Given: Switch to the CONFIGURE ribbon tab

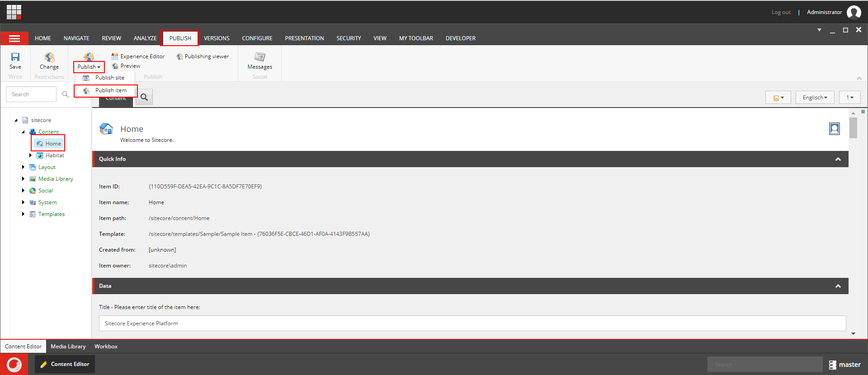Looking at the screenshot, I should [x=257, y=38].
